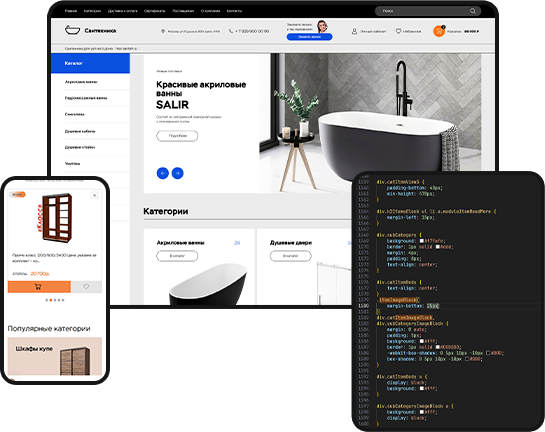
Task: Click the Личный кабинет link in header
Action: pyautogui.click(x=373, y=31)
